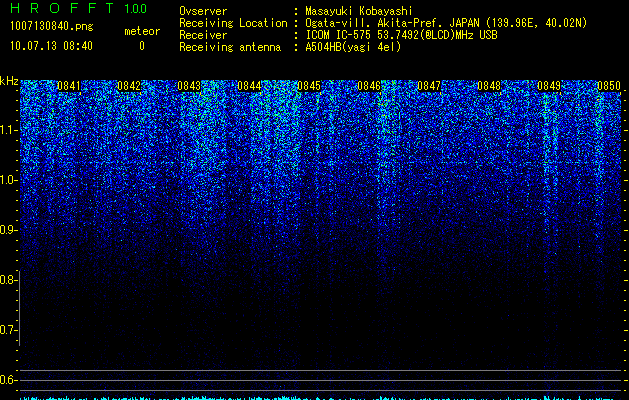The height and width of the screenshot is (400, 629).
Task: Click the 0844 time marker
Action: click(x=249, y=86)
